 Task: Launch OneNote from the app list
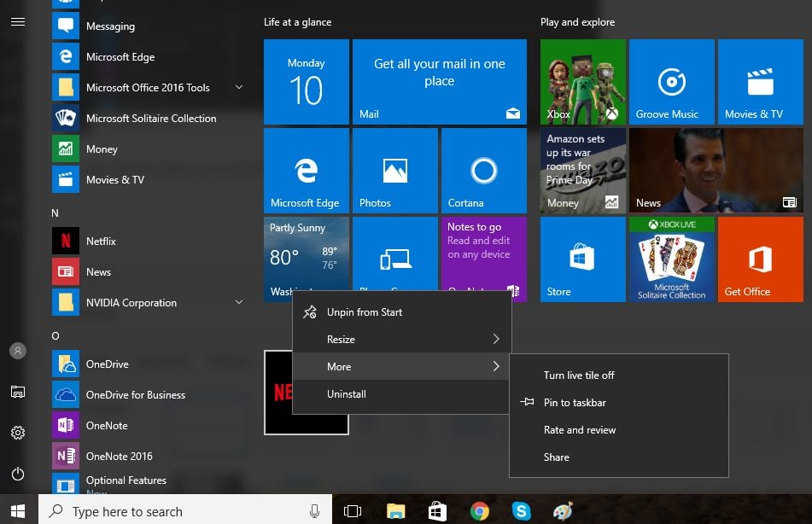pos(148,426)
